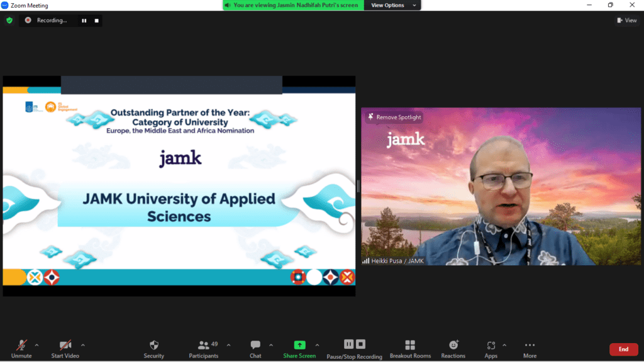
Task: Open the Apps panel
Action: tap(491, 345)
